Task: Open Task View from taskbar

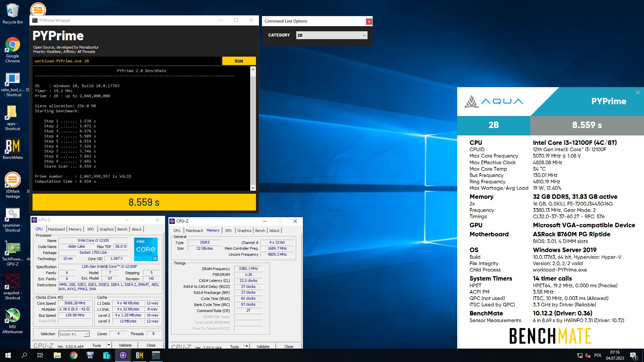Action: (40, 355)
